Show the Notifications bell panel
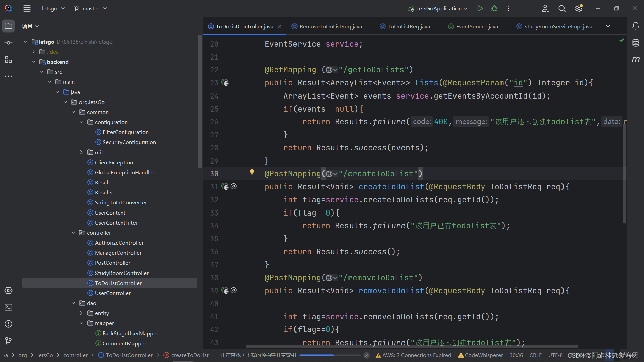The width and height of the screenshot is (644, 362). pyautogui.click(x=636, y=26)
